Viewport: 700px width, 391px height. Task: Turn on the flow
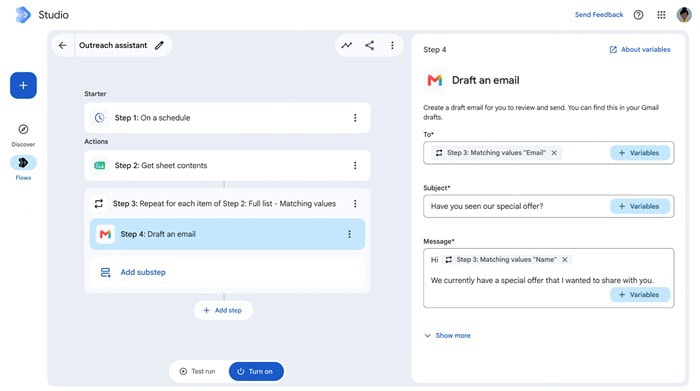click(256, 371)
